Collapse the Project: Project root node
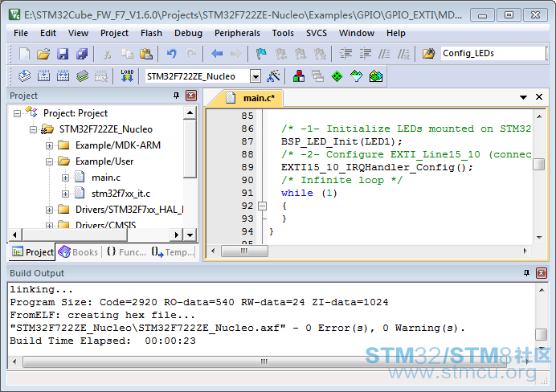Screen dimensions: 556x392 pos(17,114)
